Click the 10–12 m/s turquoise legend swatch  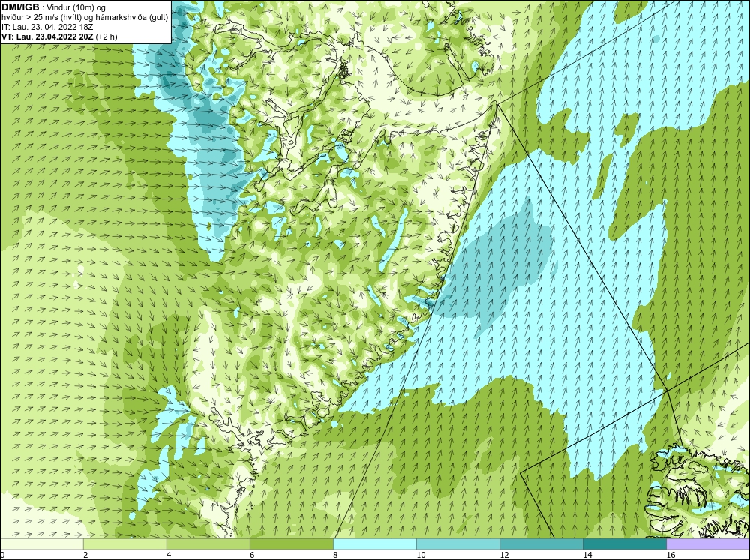click(x=458, y=544)
